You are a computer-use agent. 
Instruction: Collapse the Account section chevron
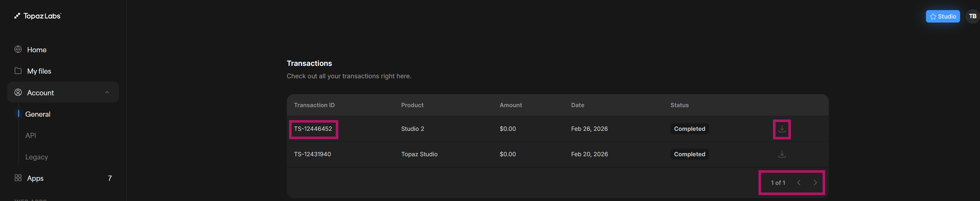click(x=107, y=92)
